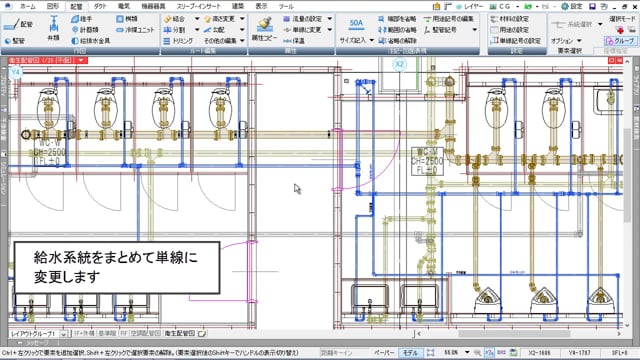This screenshot has width=640, height=360.
Task: Open the サイズ記入 dropdown
Action: point(356,41)
